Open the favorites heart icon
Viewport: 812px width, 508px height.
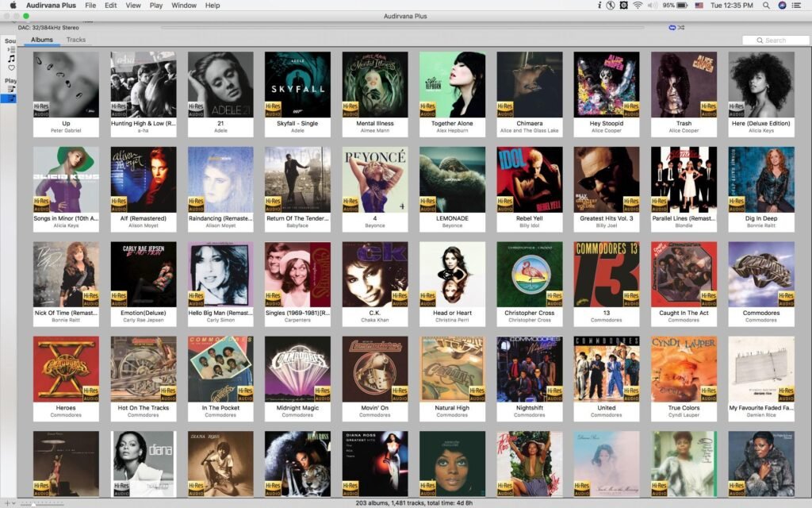click(x=11, y=68)
